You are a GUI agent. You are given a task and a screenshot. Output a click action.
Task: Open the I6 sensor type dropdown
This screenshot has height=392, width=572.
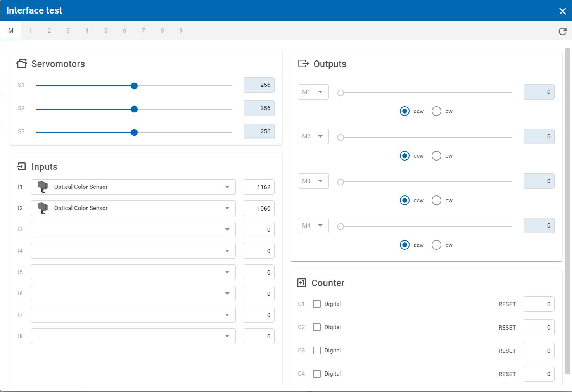(x=133, y=294)
